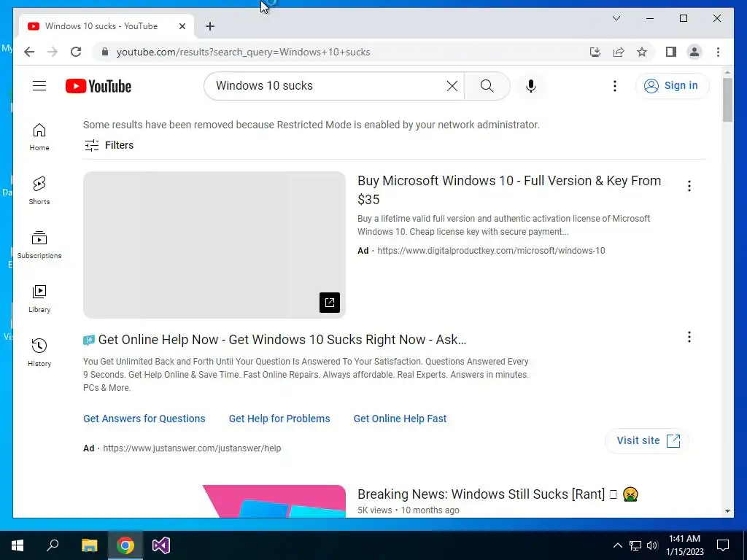Share this page icon in address bar
Image resolution: width=747 pixels, height=560 pixels.
tap(619, 52)
